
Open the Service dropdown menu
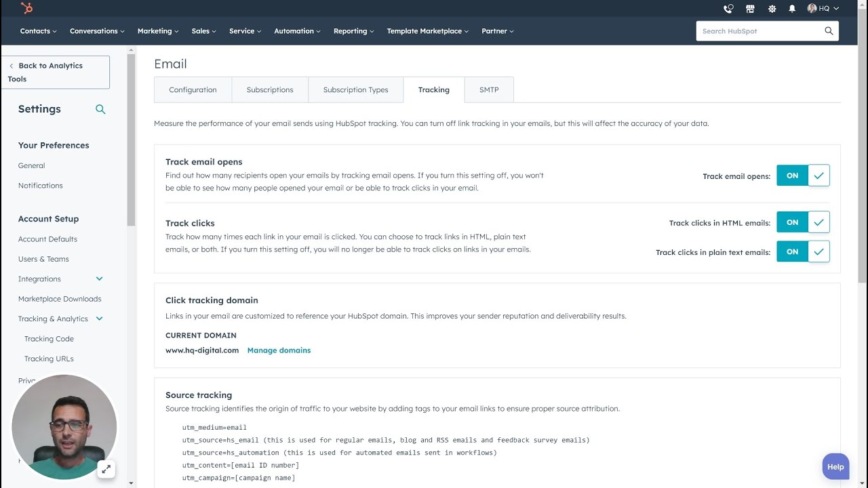pyautogui.click(x=245, y=31)
